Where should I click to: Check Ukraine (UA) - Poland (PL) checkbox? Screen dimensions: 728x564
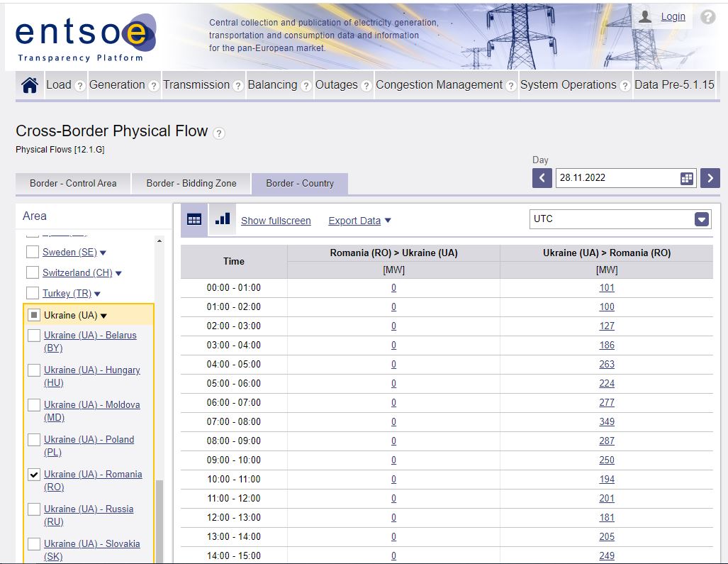click(34, 439)
